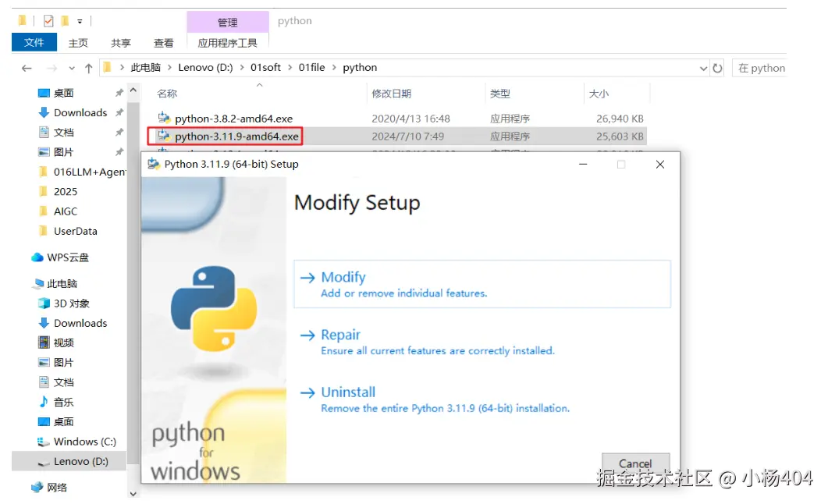Open the 应用程序工具 ribbon tab
This screenshot has width=828, height=504.
[228, 43]
